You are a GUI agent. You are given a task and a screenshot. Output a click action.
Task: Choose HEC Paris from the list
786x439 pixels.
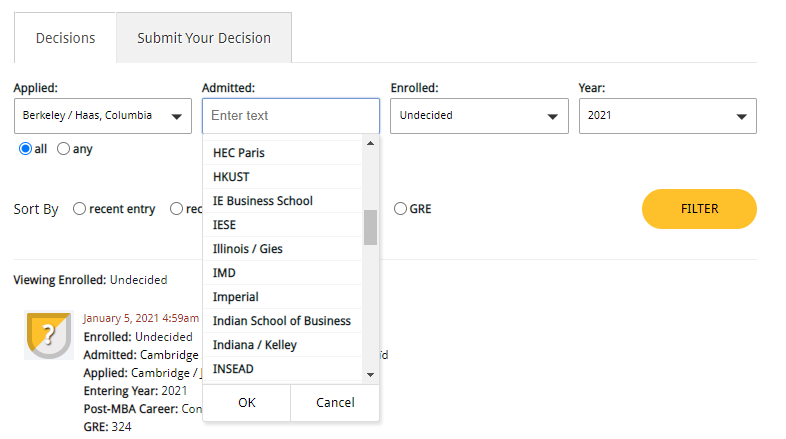click(x=283, y=153)
